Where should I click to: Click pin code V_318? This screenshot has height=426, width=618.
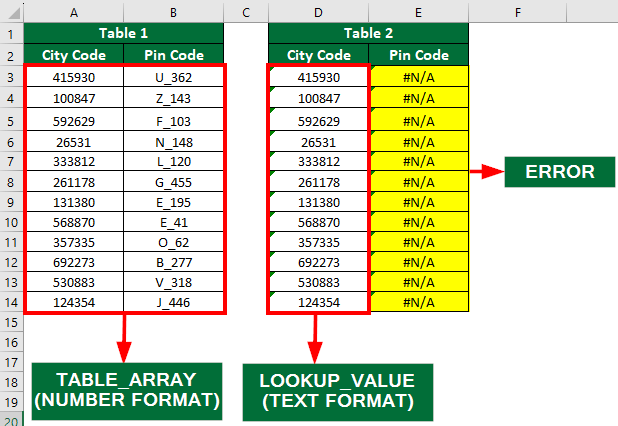pyautogui.click(x=174, y=282)
